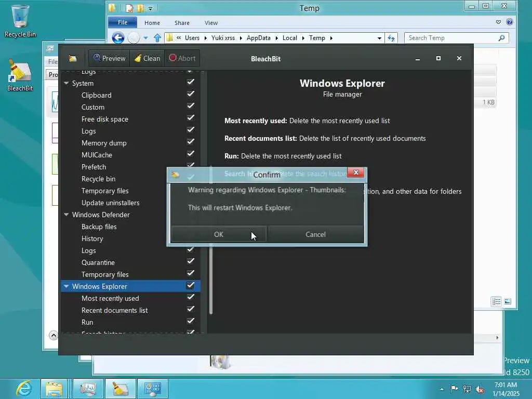Select the BleachBit desktop shortcut
The image size is (532, 399).
pyautogui.click(x=20, y=75)
